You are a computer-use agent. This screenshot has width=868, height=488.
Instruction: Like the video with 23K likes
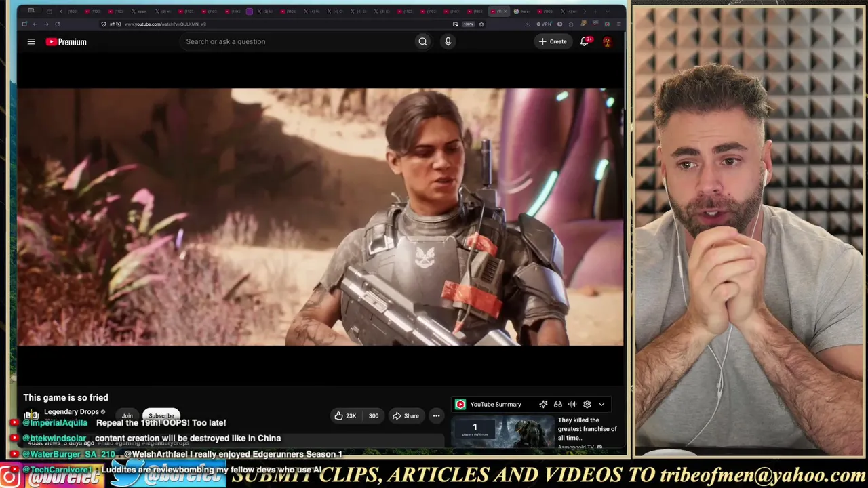pyautogui.click(x=346, y=415)
